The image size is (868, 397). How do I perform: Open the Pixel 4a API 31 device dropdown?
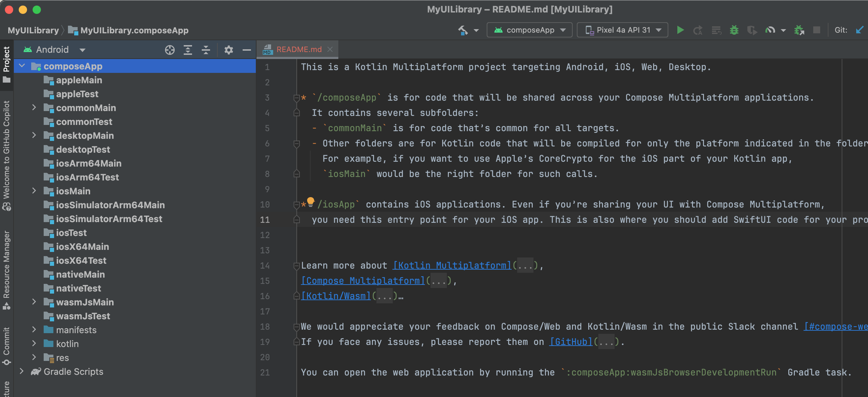pyautogui.click(x=623, y=30)
